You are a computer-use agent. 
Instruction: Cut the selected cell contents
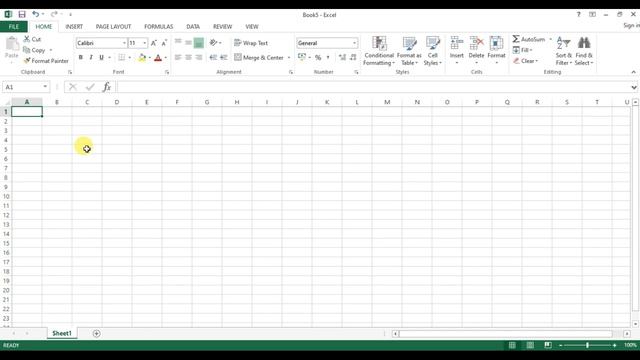tap(32, 39)
